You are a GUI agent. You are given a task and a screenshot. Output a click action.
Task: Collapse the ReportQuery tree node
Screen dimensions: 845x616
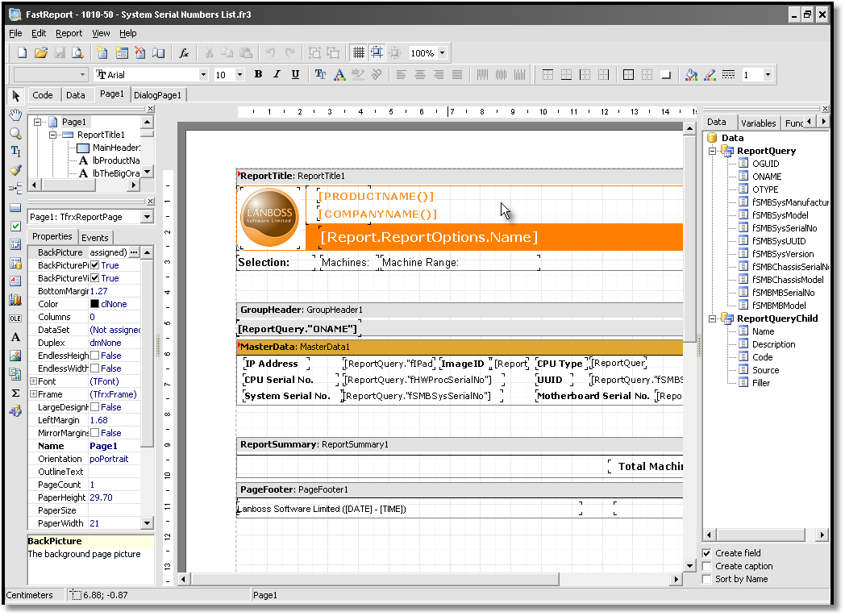(713, 151)
